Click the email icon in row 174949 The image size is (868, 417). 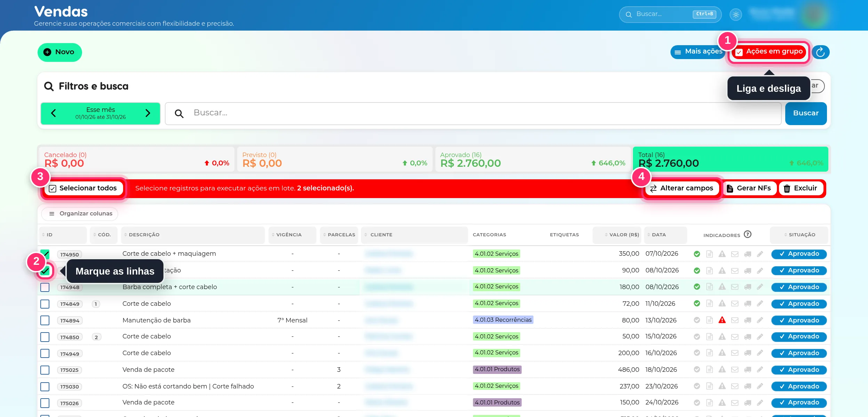click(x=735, y=353)
